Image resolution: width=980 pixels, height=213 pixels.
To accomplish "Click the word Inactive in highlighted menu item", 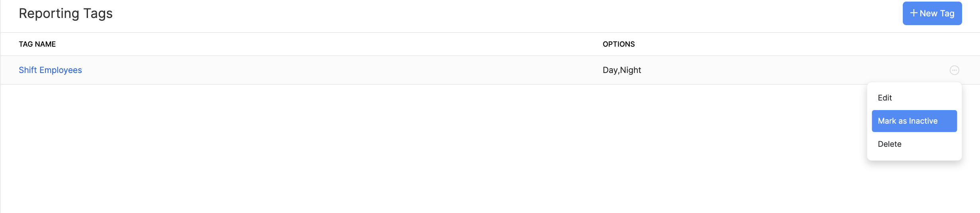I will pos(923,121).
